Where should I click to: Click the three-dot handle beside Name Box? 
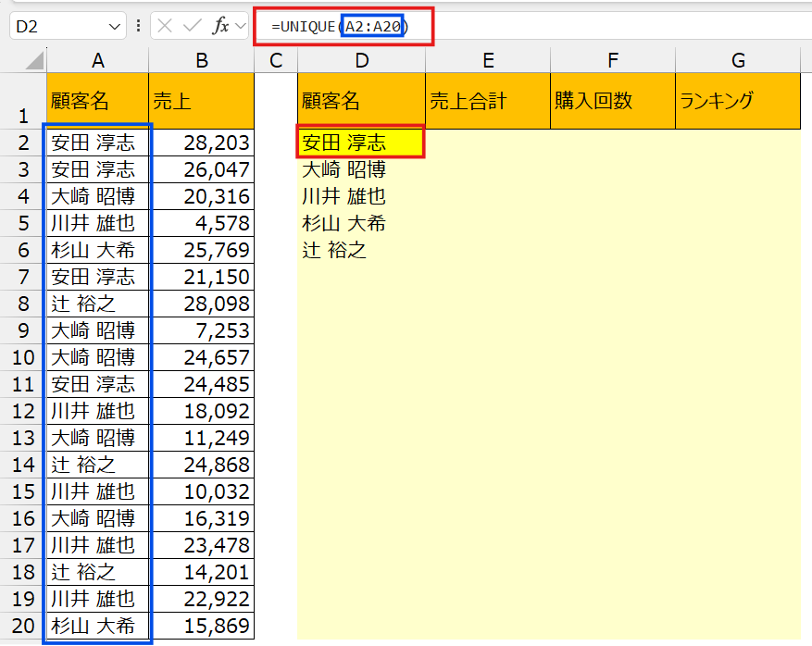[138, 26]
